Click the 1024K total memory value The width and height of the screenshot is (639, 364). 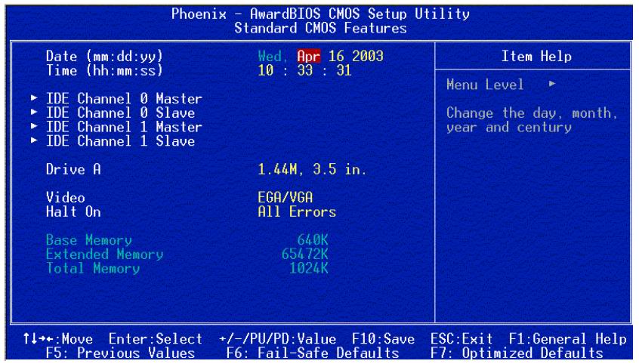pyautogui.click(x=309, y=269)
